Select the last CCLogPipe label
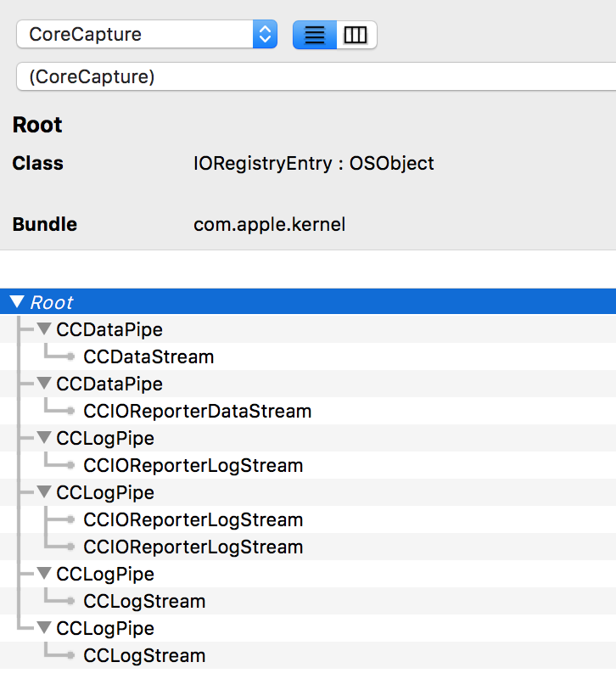616x679 pixels. tap(105, 628)
